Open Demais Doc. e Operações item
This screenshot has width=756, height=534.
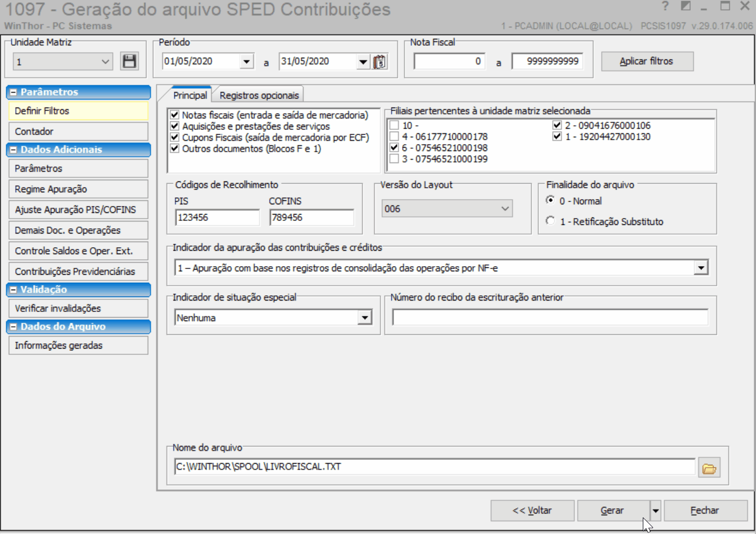pos(78,231)
